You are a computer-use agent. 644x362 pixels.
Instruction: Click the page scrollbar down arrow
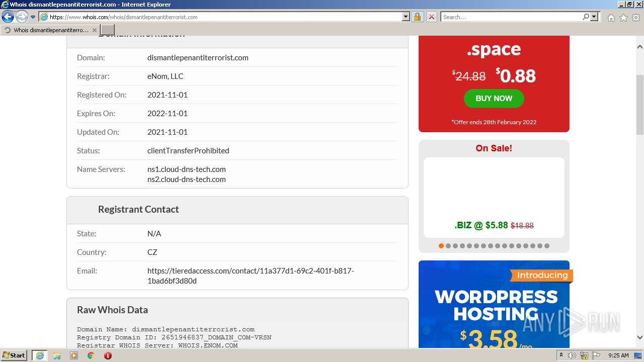click(640, 337)
